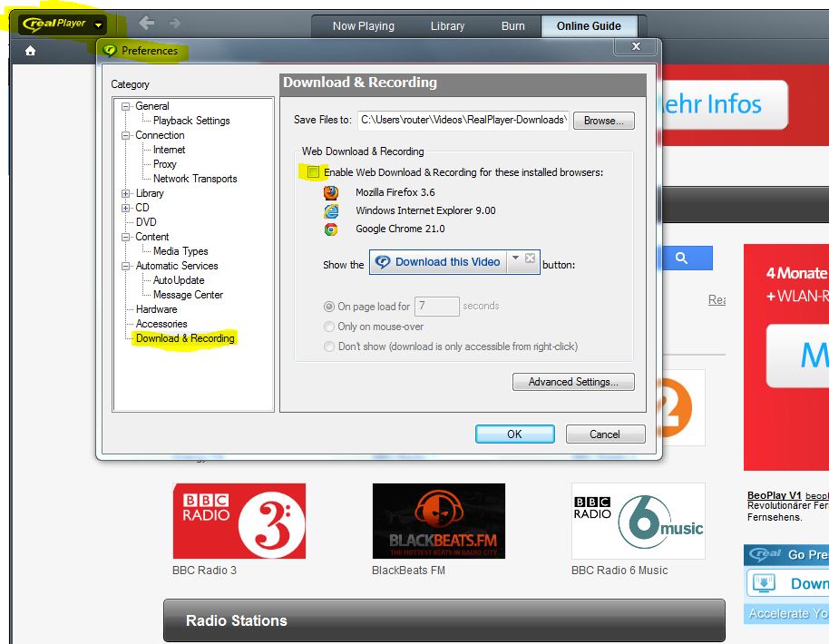
Task: Select Message Center in category tree
Action: (188, 295)
